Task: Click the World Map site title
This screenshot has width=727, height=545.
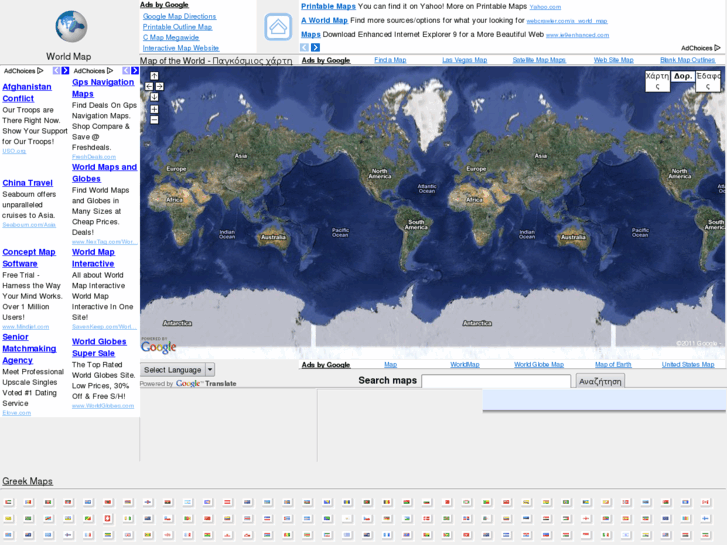Action: click(x=69, y=57)
